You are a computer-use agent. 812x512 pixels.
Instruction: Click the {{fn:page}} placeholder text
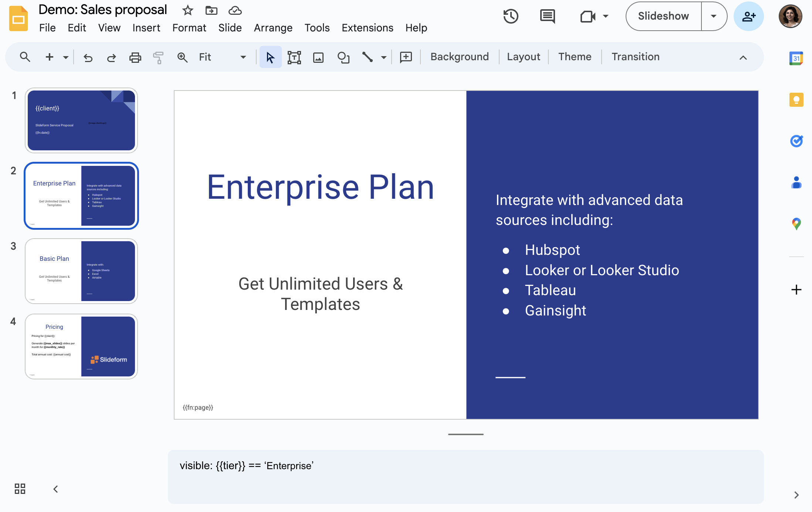198,407
